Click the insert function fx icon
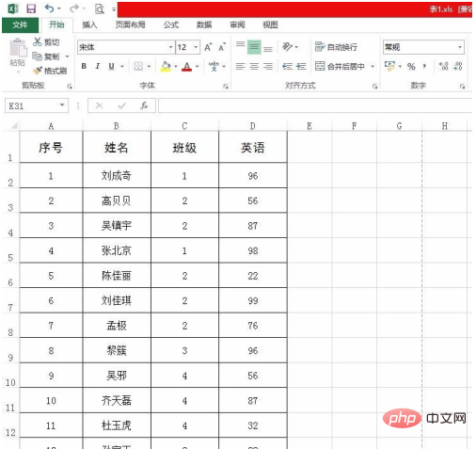This screenshot has height=449, width=476. [x=144, y=105]
